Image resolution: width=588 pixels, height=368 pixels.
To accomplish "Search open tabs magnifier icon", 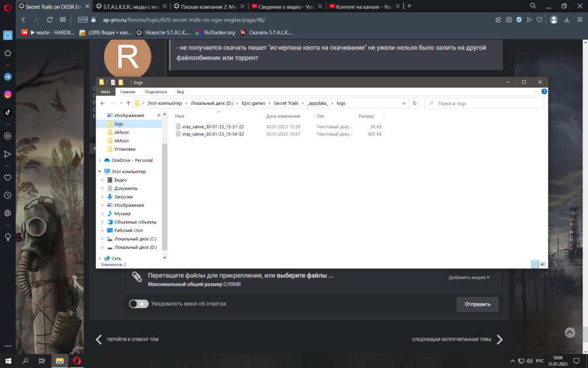I will [x=533, y=6].
